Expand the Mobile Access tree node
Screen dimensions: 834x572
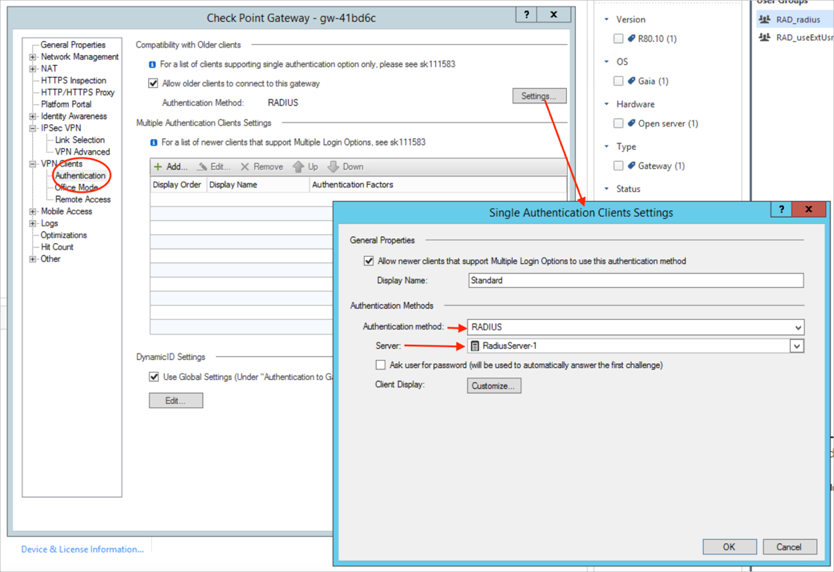[33, 212]
